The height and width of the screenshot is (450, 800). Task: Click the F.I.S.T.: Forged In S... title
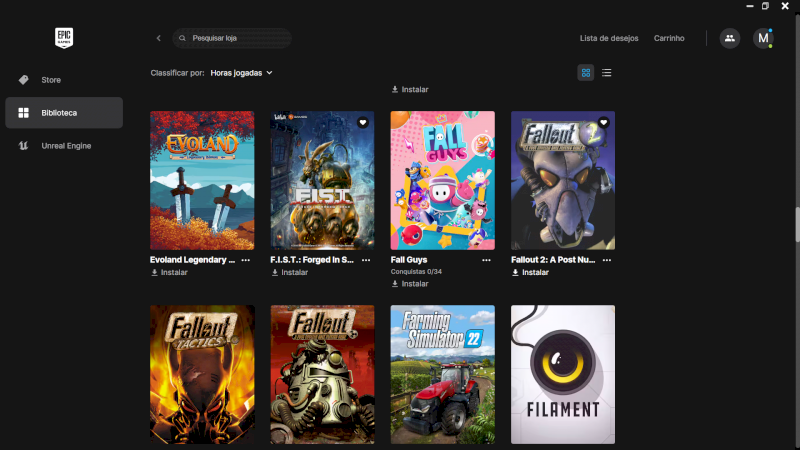pyautogui.click(x=312, y=260)
